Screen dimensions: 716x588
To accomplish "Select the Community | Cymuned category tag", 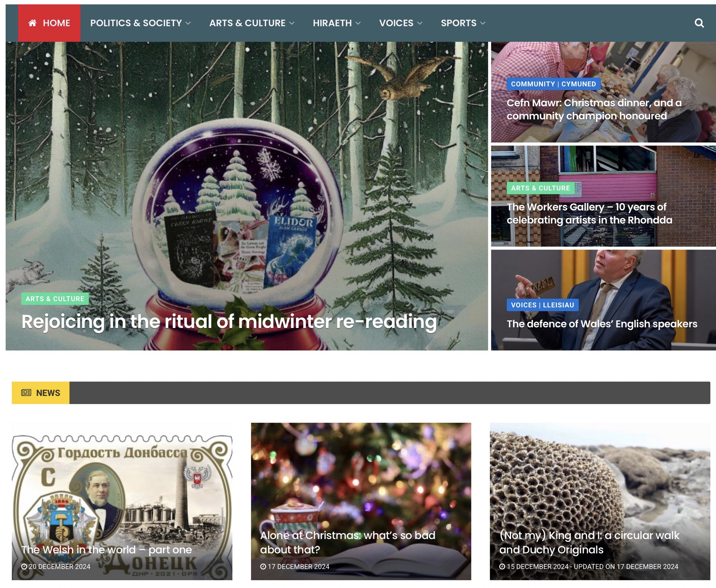I will 553,84.
